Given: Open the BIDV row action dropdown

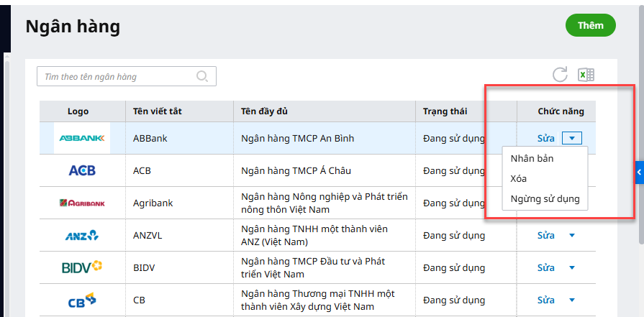Looking at the screenshot, I should [x=572, y=267].
